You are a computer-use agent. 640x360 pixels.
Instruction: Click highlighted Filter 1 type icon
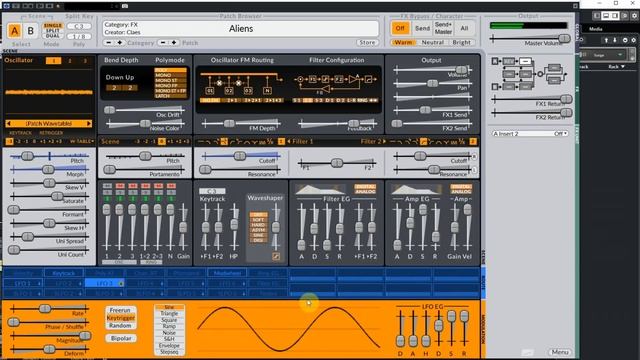224,142
